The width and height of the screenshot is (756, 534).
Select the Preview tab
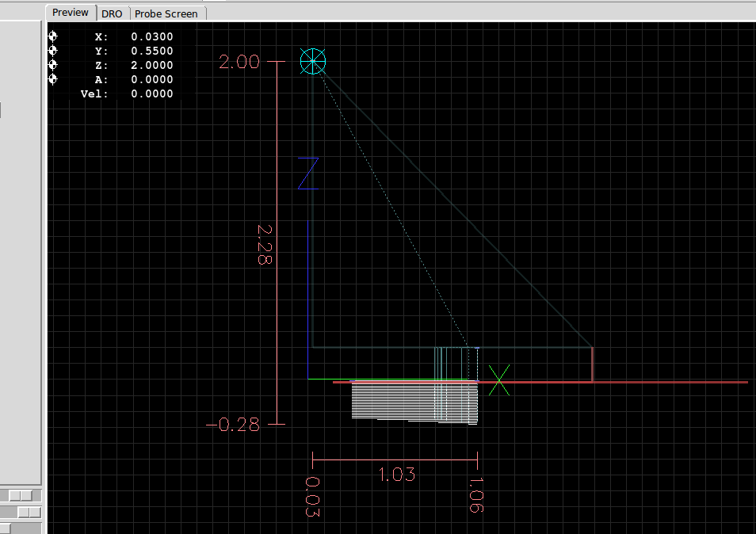coord(71,13)
